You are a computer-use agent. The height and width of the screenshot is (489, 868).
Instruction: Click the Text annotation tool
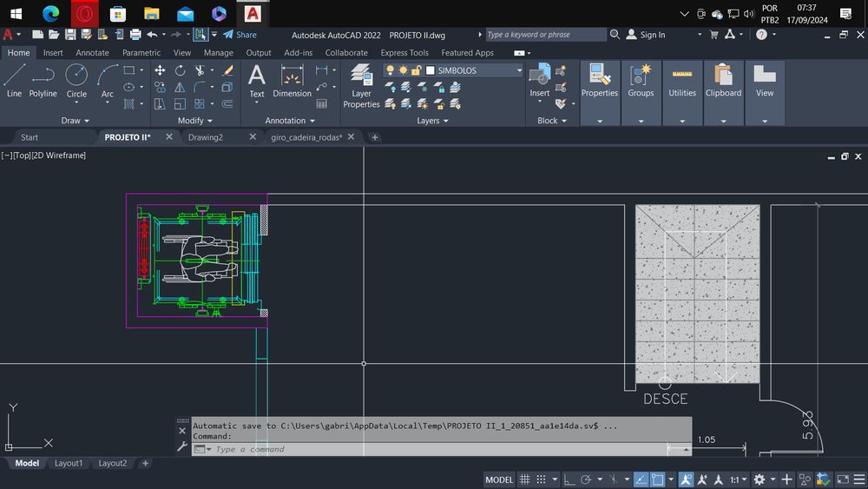257,80
